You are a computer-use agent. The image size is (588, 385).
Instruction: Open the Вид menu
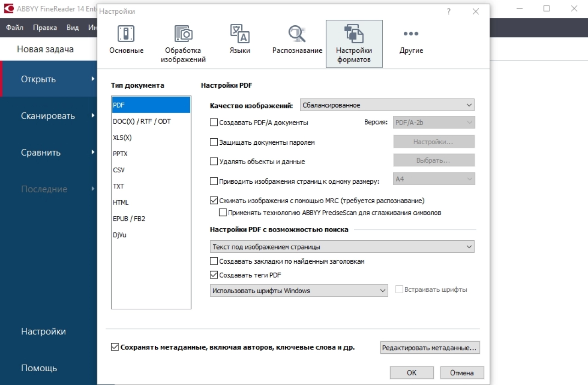pos(73,28)
